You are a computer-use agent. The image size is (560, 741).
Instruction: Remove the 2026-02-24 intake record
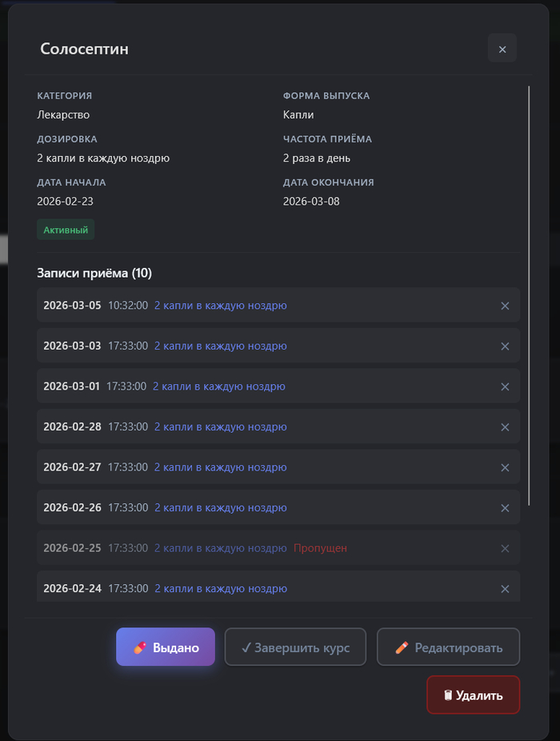[x=505, y=589]
